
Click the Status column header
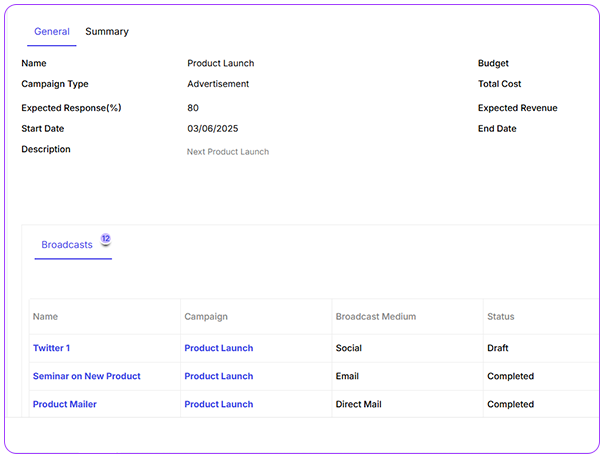(500, 317)
